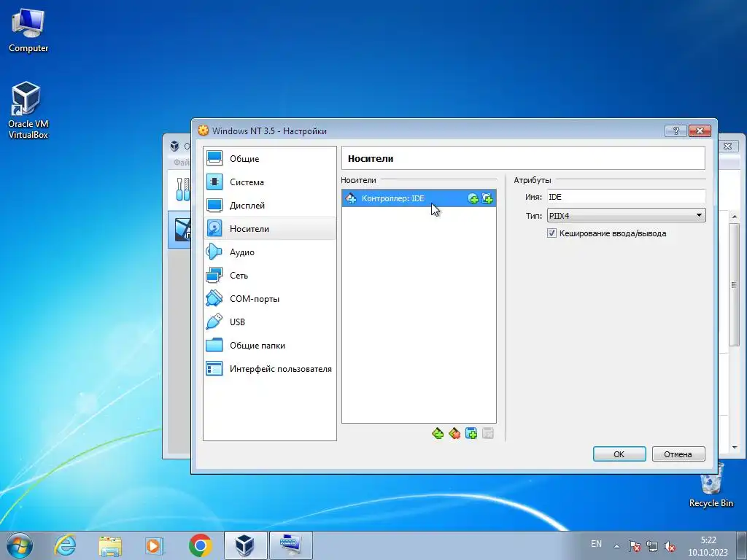Click the Носители icon in the sidebar
Screen dimensions: 747x560
pos(214,228)
